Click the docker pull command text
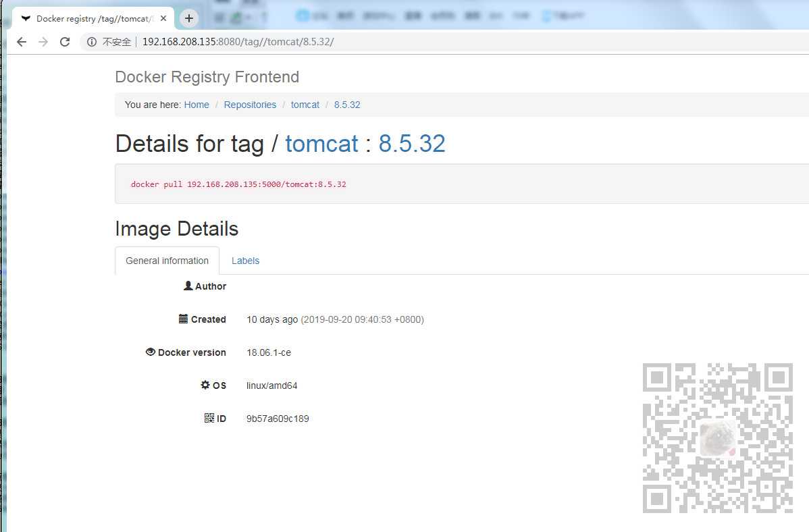The height and width of the screenshot is (532, 809). pos(238,184)
